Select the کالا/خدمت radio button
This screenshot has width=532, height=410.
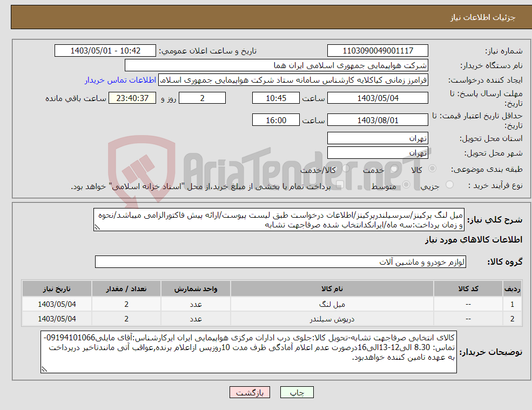pyautogui.click(x=346, y=169)
